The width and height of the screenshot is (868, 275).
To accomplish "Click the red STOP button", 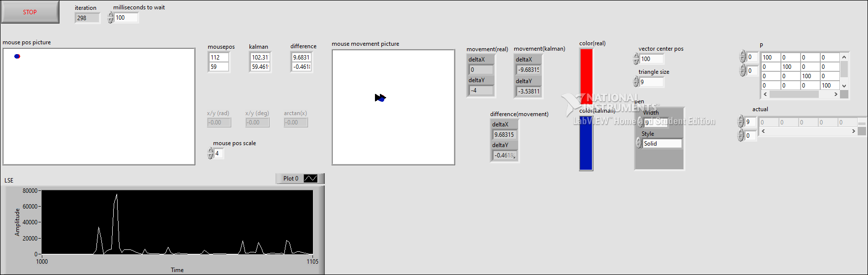I will tap(30, 12).
